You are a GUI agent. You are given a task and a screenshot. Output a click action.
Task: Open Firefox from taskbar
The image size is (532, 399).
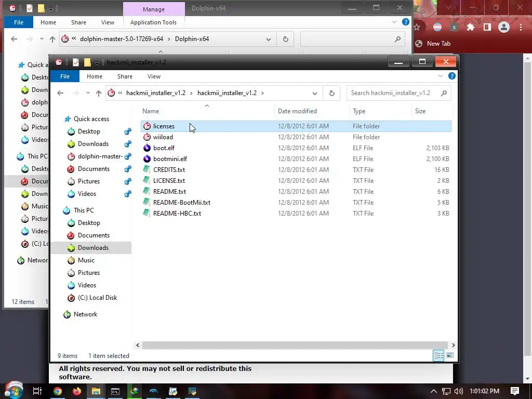77,391
